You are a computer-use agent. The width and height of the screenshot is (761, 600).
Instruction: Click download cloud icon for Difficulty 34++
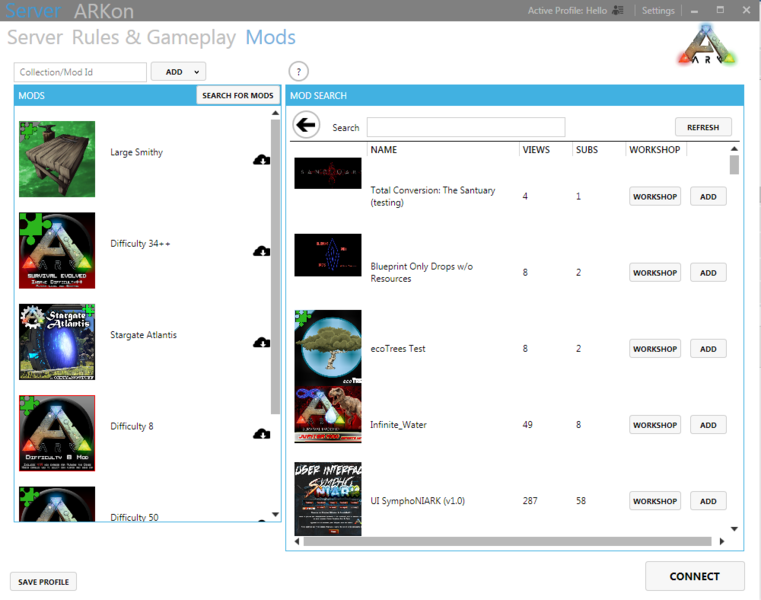click(262, 251)
